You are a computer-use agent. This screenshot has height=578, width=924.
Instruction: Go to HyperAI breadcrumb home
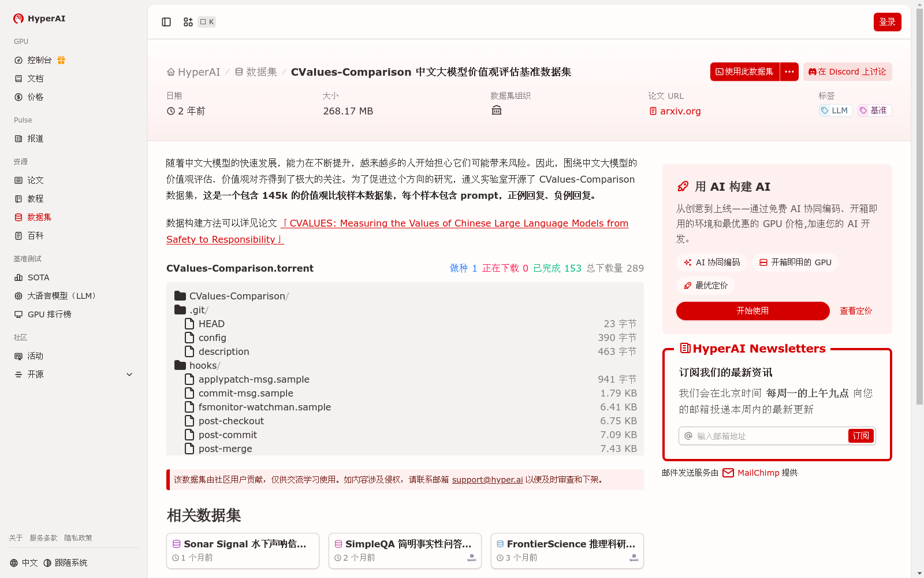[193, 72]
